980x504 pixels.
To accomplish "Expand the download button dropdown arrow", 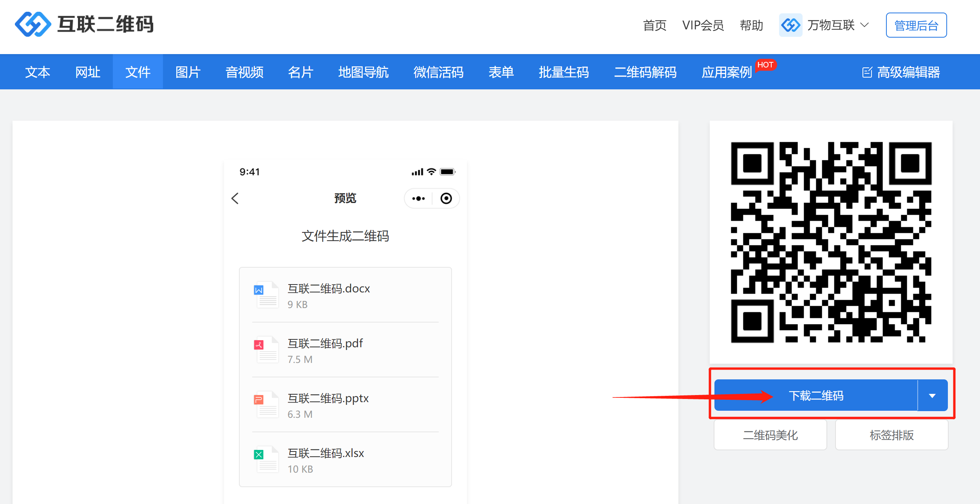I will pos(932,396).
